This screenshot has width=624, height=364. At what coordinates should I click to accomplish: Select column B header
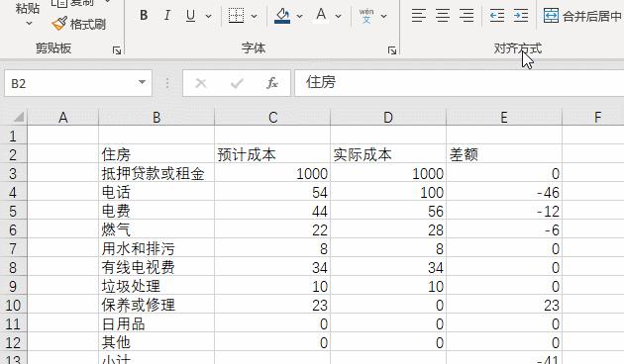[x=156, y=118]
